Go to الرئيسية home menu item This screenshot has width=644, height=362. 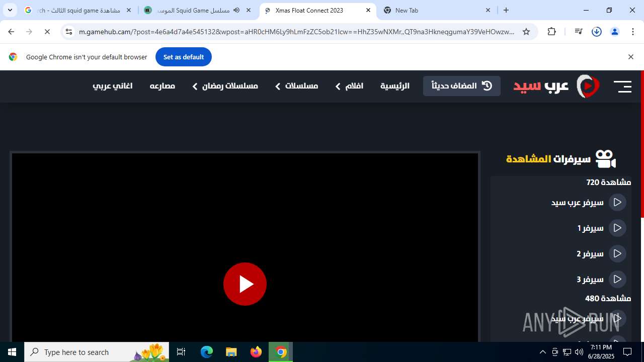click(x=395, y=86)
